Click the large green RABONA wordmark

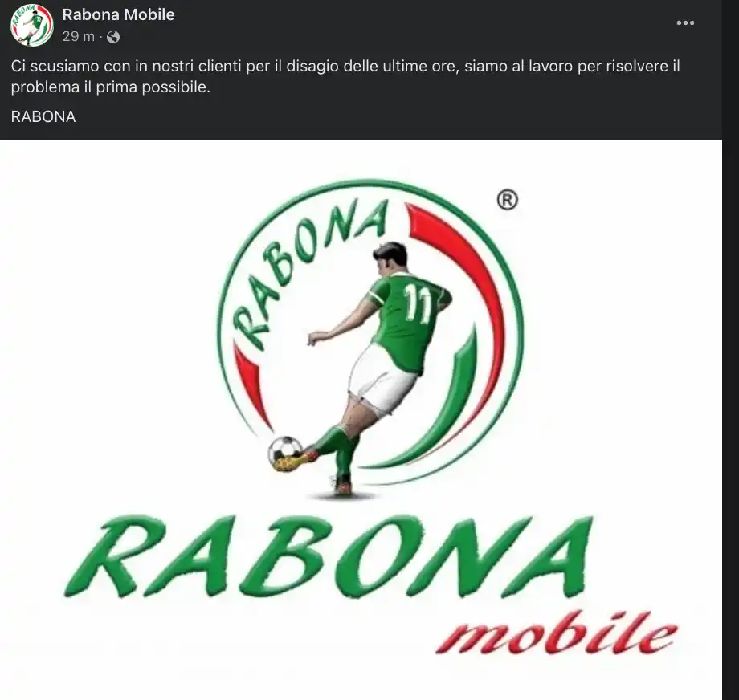[x=329, y=557]
